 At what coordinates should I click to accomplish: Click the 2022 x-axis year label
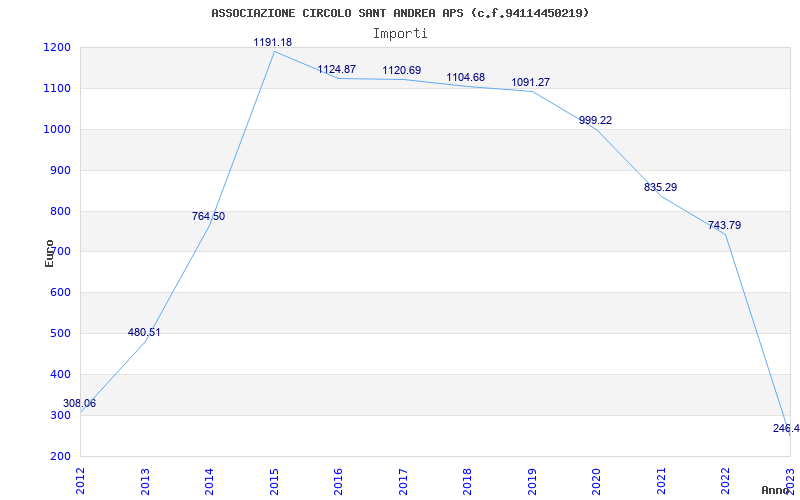coord(726,480)
